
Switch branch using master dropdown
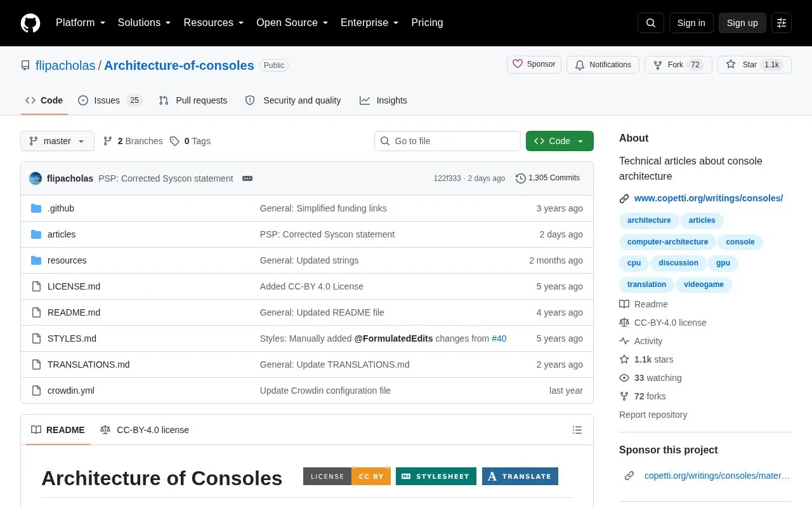57,141
